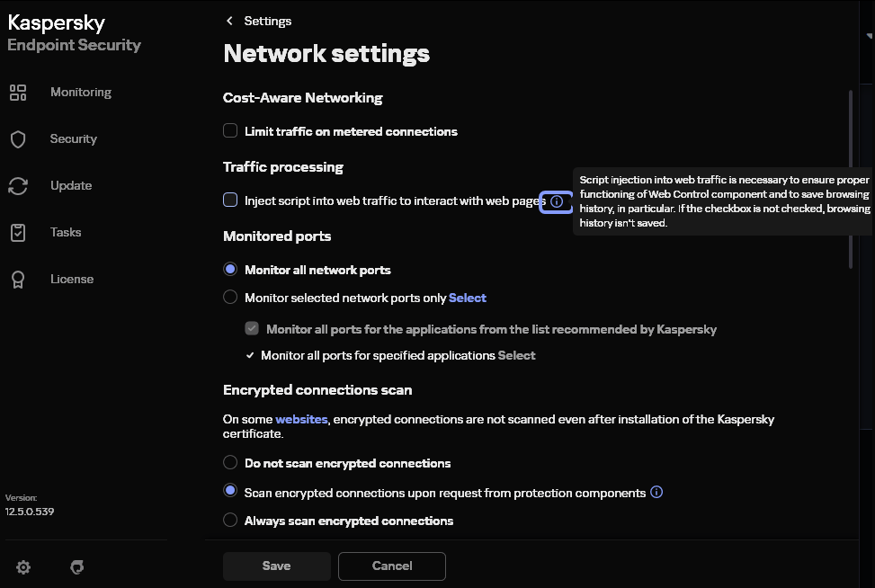Viewport: 875px width, 588px height.
Task: Click the Security shield icon
Action: (x=18, y=139)
